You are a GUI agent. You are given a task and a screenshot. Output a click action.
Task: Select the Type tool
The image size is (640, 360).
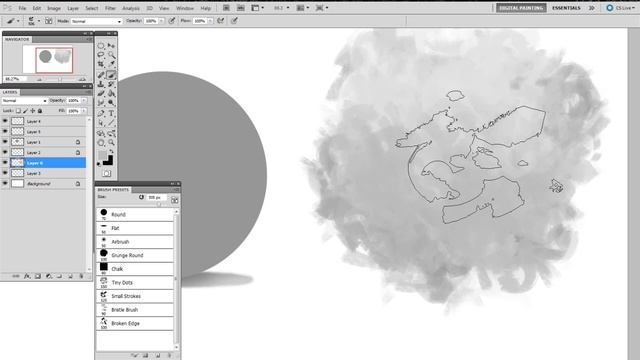111,113
